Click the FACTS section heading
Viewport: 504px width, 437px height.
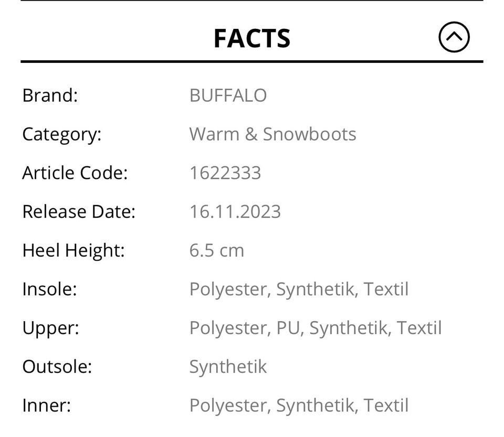(x=252, y=39)
